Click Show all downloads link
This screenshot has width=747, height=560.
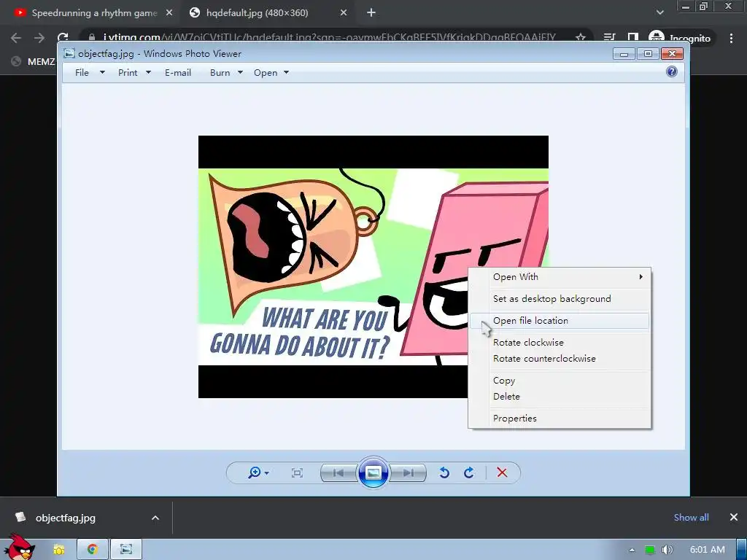click(692, 517)
